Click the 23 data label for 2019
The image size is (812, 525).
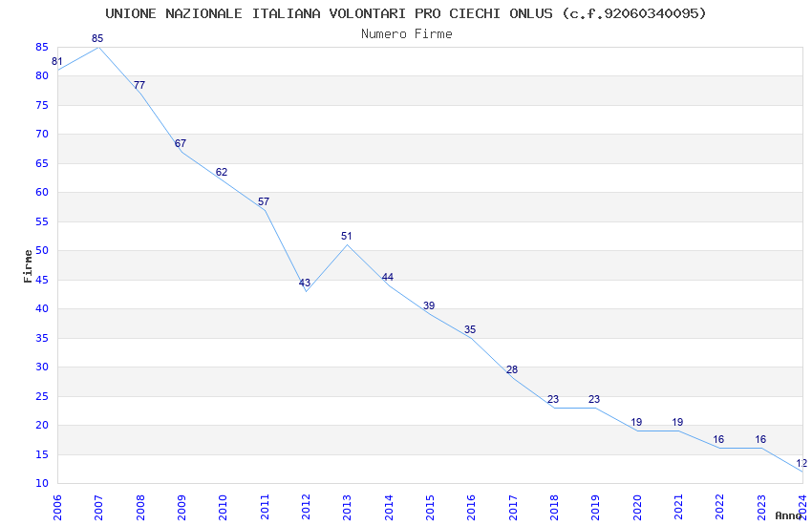[594, 399]
